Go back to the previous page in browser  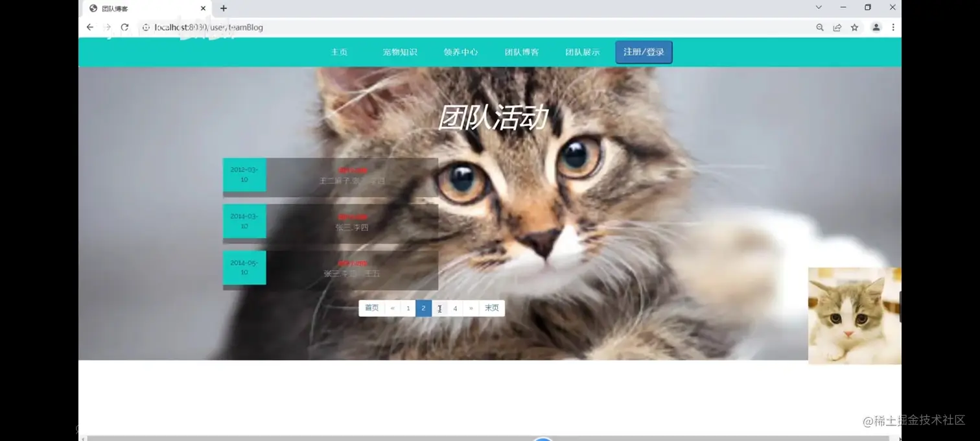pos(90,27)
